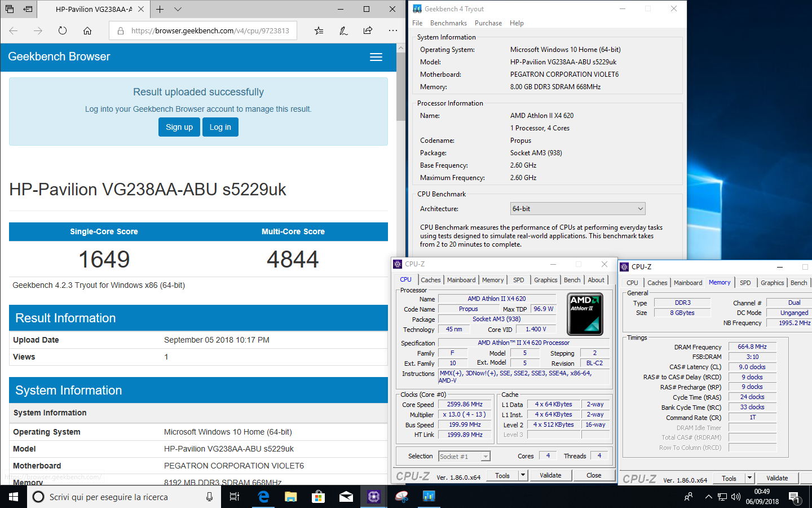
Task: Open SPD tab in right CPU-Z window
Action: 745,283
